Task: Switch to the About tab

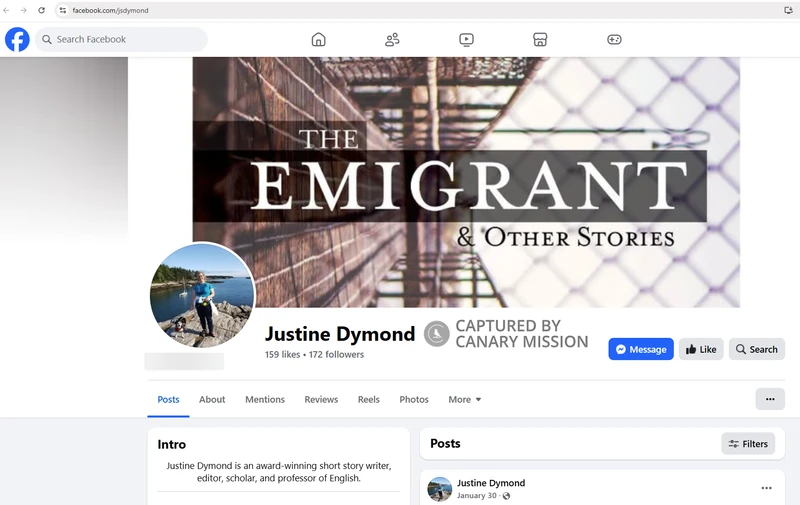Action: coord(212,399)
